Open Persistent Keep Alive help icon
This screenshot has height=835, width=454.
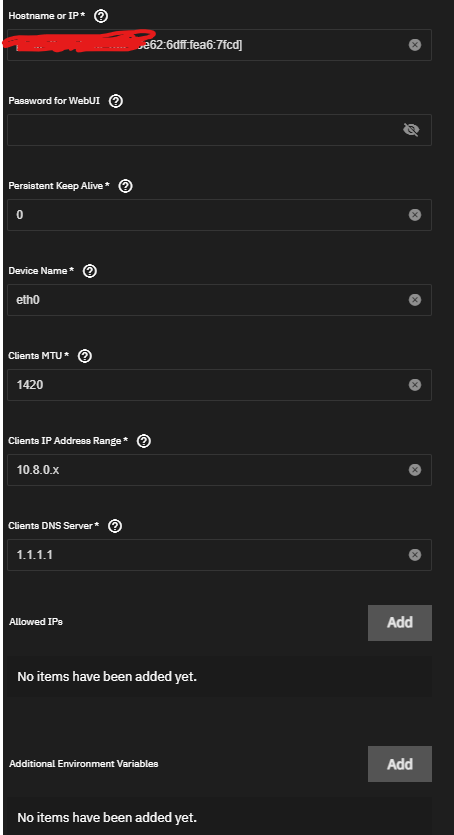click(125, 186)
